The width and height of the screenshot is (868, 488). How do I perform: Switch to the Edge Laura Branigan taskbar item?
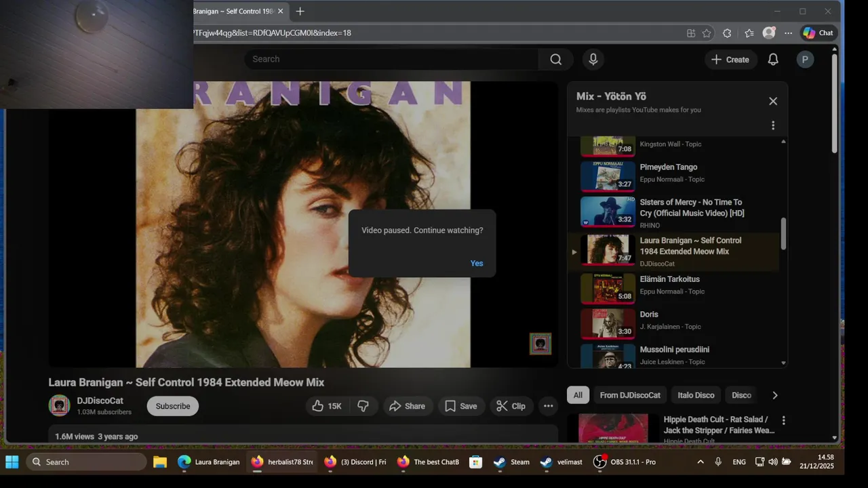[x=208, y=462]
